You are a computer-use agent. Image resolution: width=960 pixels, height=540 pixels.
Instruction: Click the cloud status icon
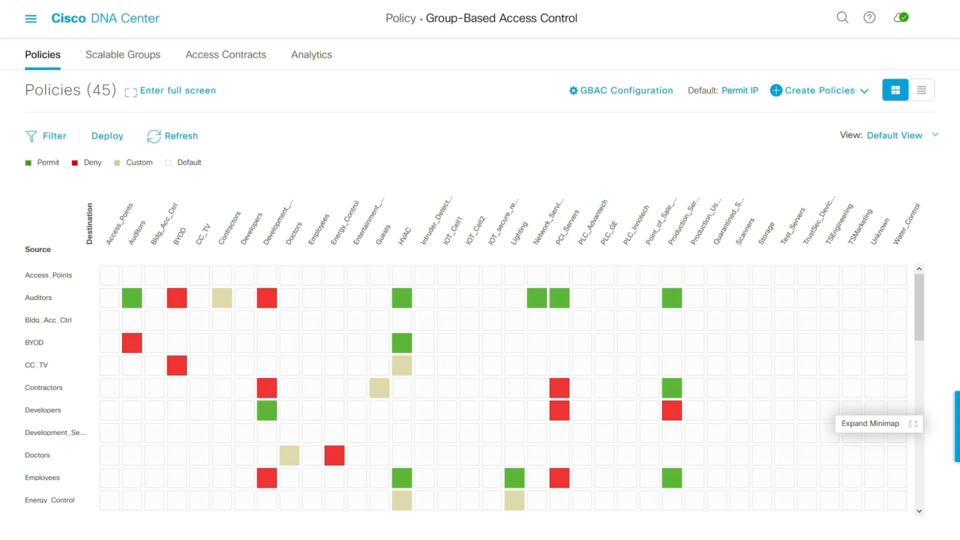pyautogui.click(x=901, y=18)
